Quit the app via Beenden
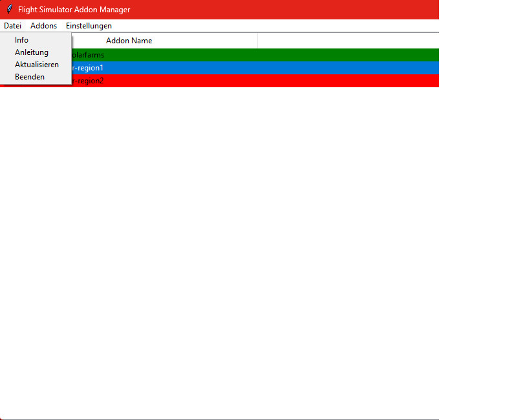 [30, 77]
